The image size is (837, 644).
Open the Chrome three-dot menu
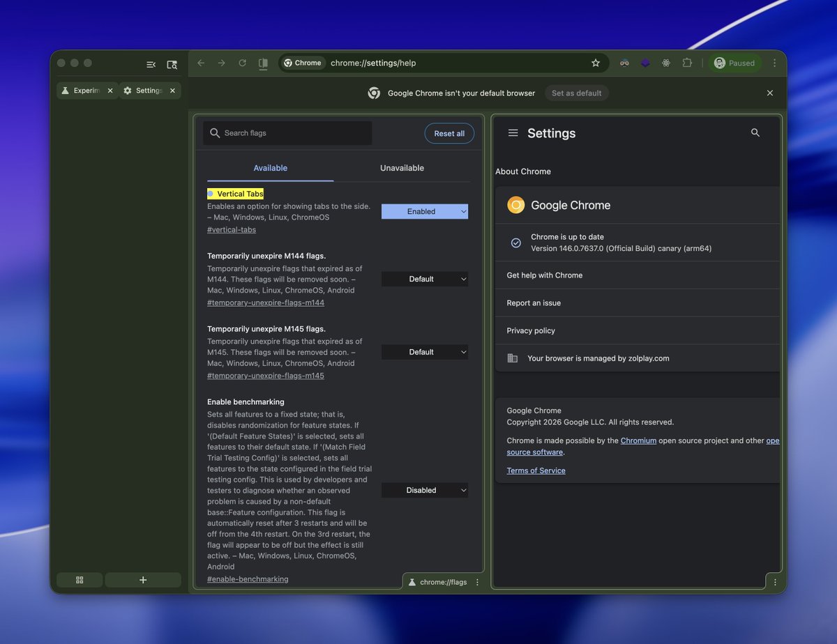774,63
